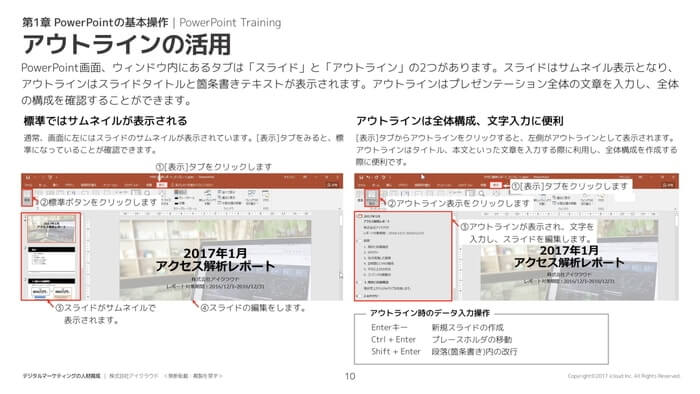Select second slide thumbnail in left screenshot
This screenshot has height=394, width=700.
52,259
